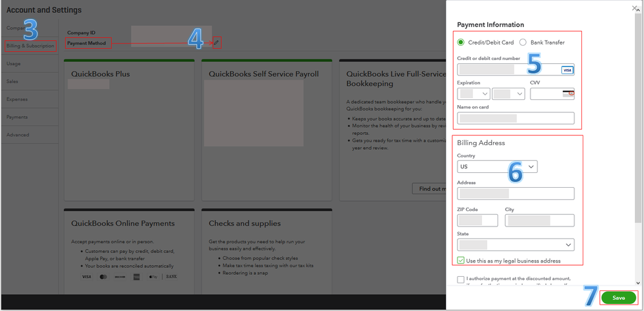Click the Find out more button
Image resolution: width=644 pixels, height=311 pixels.
coord(430,188)
